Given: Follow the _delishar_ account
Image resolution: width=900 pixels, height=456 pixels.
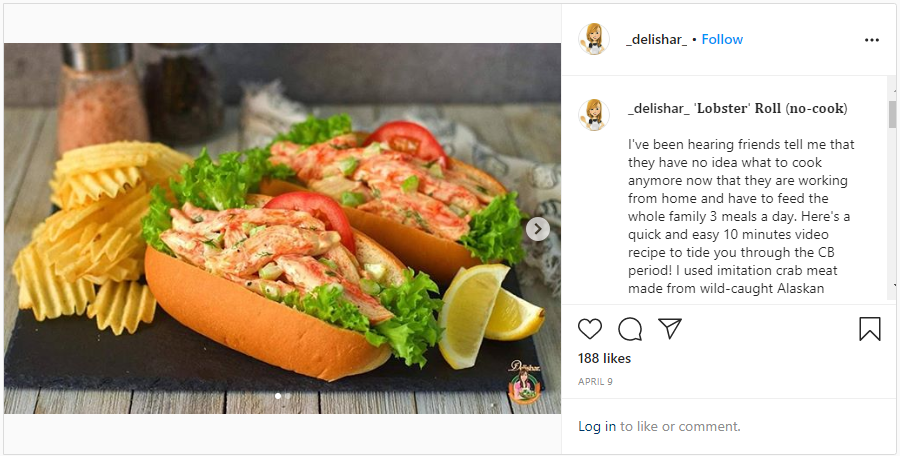Looking at the screenshot, I should pyautogui.click(x=722, y=40).
